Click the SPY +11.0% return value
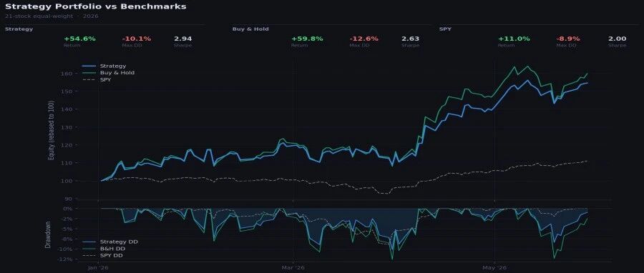This screenshot has width=644, height=273. click(x=514, y=39)
